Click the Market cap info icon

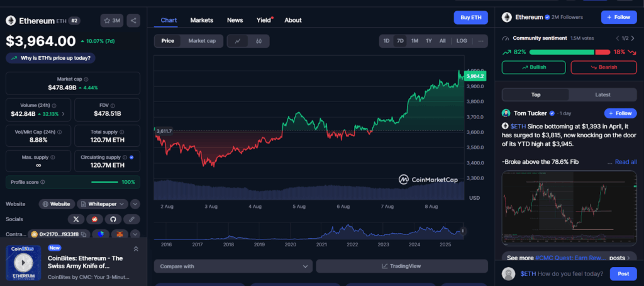(86, 79)
